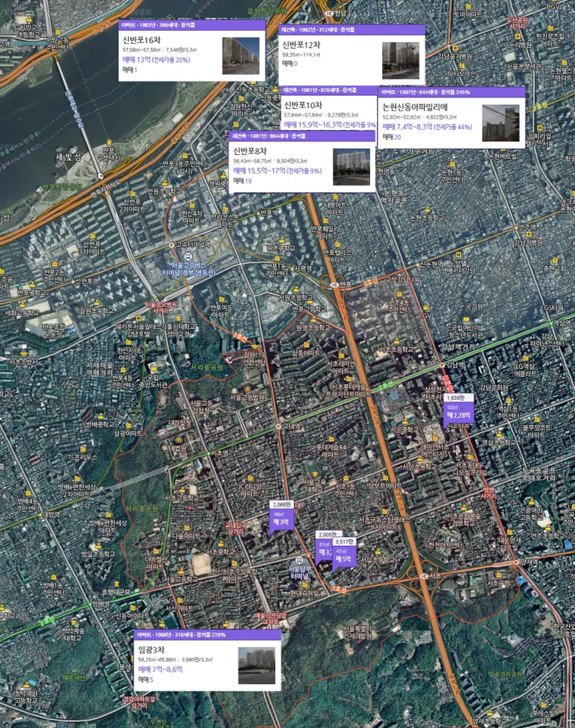
Task: Click the 한전아트센터 map label
Action: 445,545
